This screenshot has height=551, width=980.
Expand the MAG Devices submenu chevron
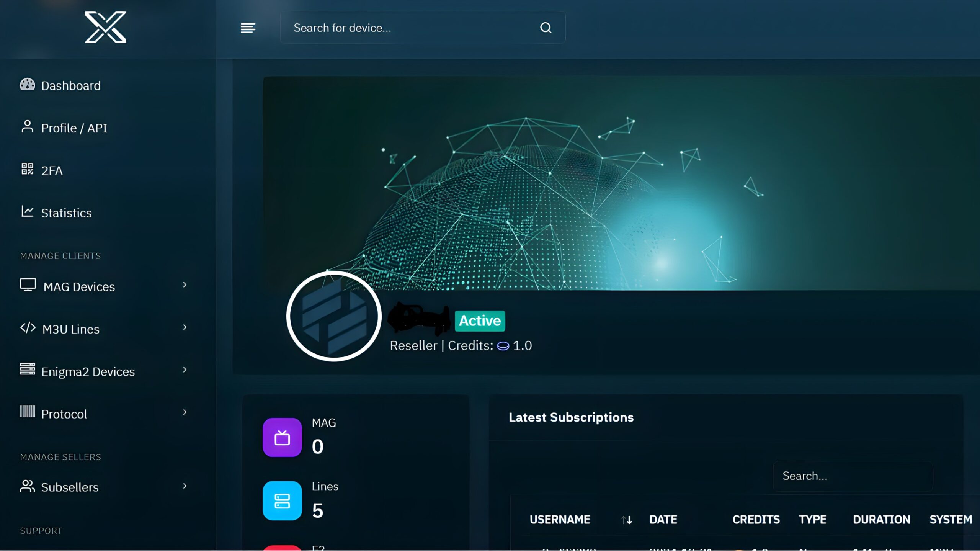185,285
